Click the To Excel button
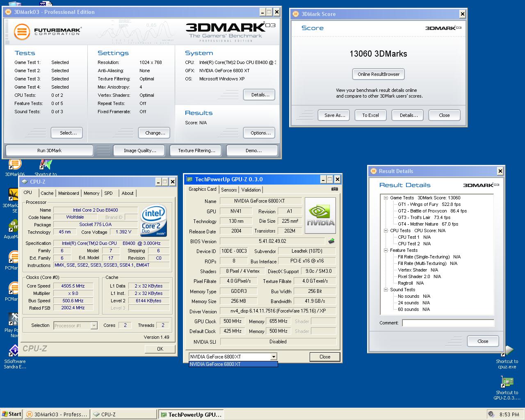 (x=370, y=115)
